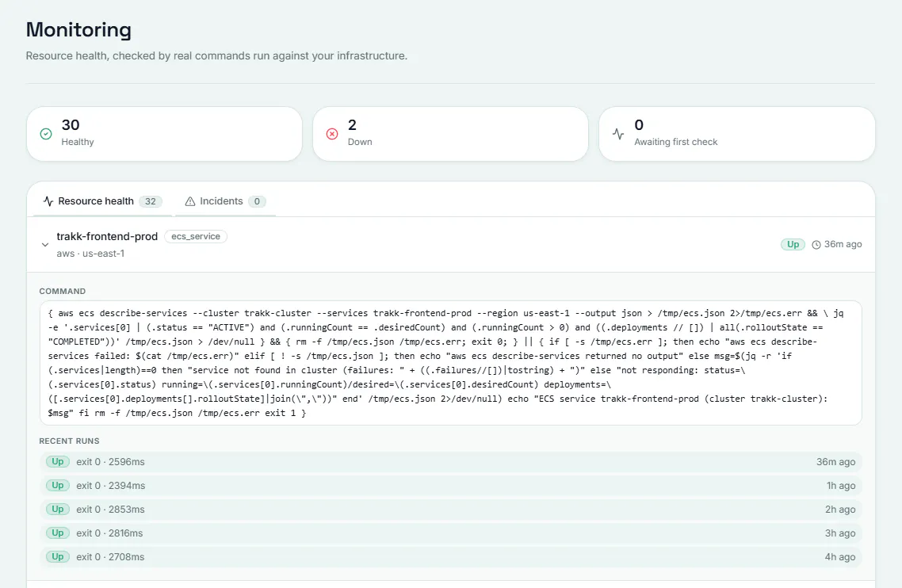Screen dimensions: 902x588
Task: Select the 30 Healthy summary card
Action: 165,134
